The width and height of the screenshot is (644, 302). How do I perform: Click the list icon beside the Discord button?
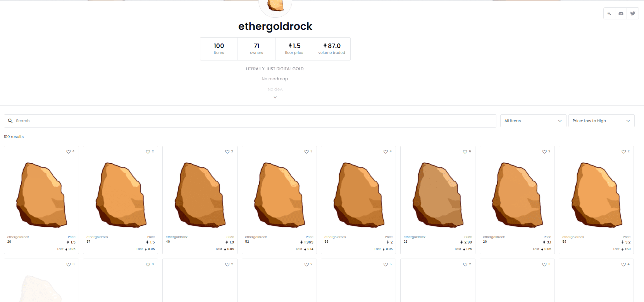coord(609,13)
